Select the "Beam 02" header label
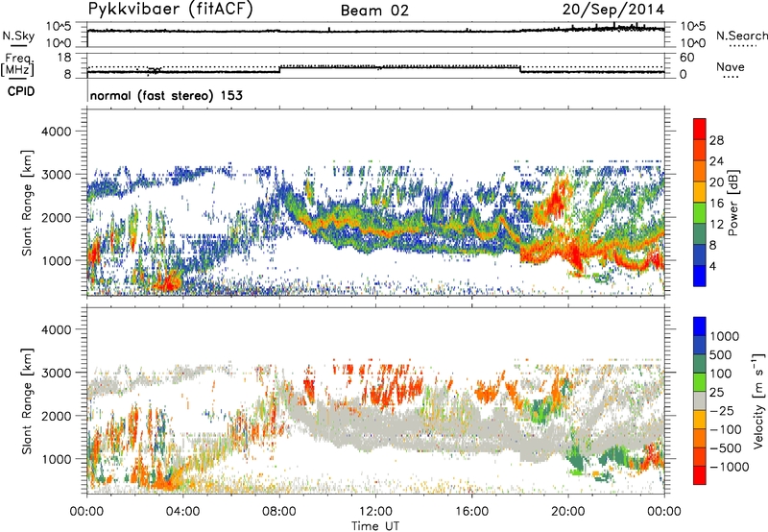768x532 pixels. click(x=374, y=11)
